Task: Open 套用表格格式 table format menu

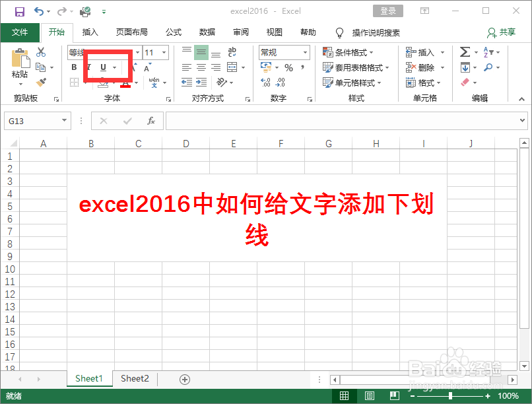Action: pyautogui.click(x=356, y=67)
